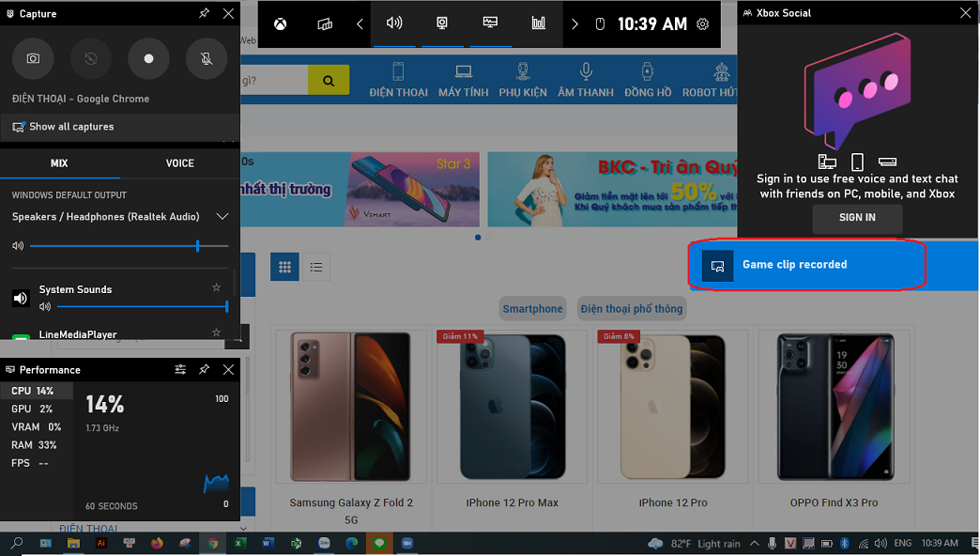Adjust the default output volume slider

130,246
